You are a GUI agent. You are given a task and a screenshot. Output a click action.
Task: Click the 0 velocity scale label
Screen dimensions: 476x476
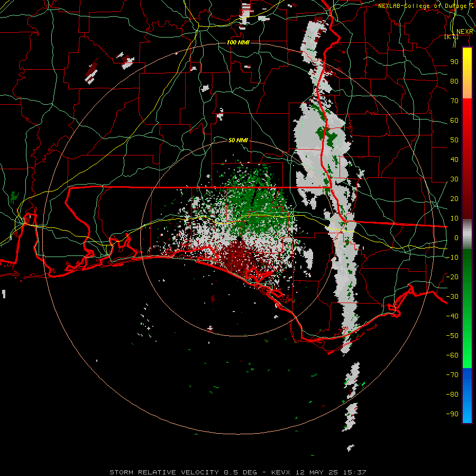click(456, 238)
